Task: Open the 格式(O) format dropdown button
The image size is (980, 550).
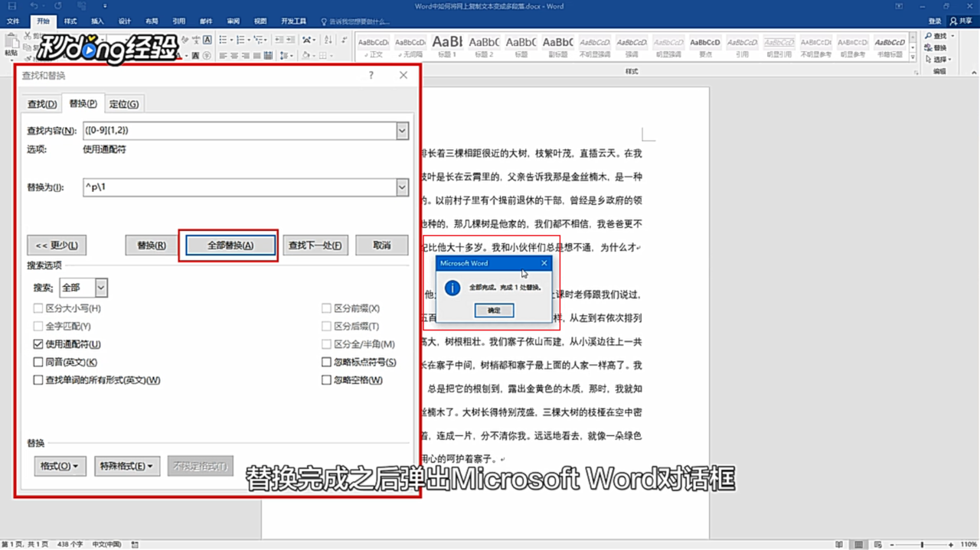Action: point(60,466)
